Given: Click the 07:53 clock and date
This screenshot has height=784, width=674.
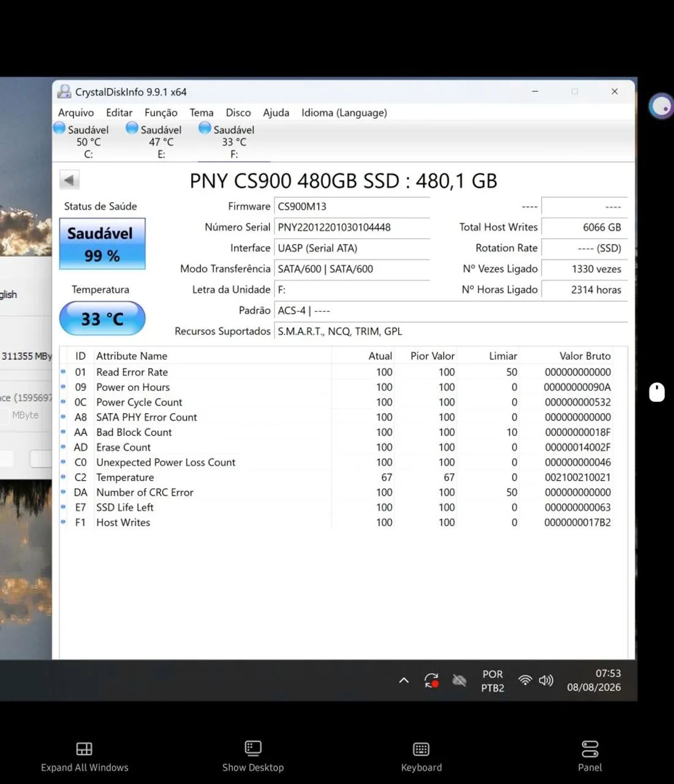Looking at the screenshot, I should coord(594,680).
